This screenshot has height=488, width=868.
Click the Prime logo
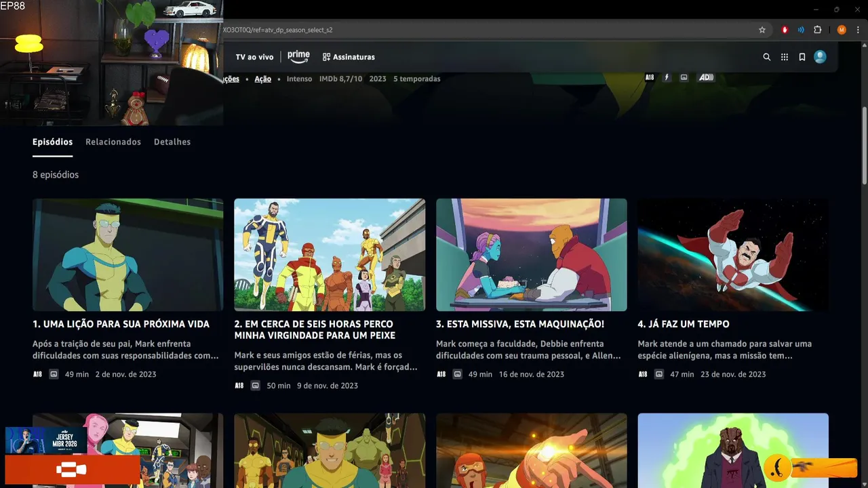click(x=298, y=57)
